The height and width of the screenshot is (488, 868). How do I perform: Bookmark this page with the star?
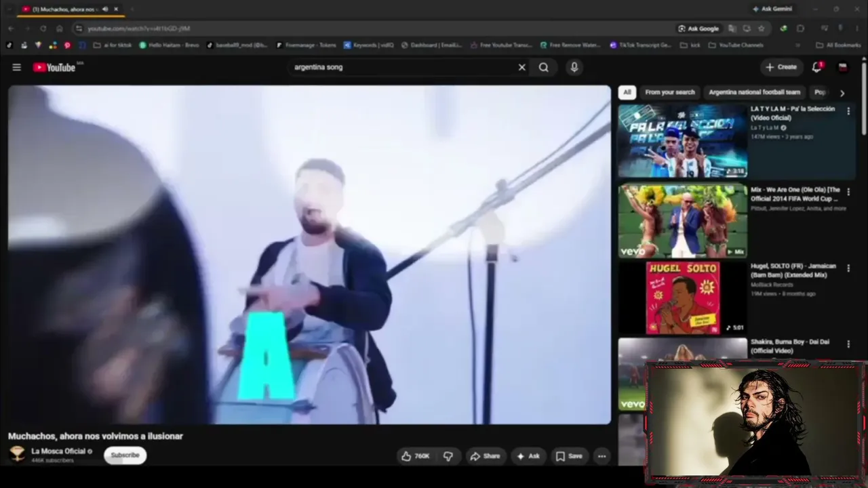pos(762,28)
